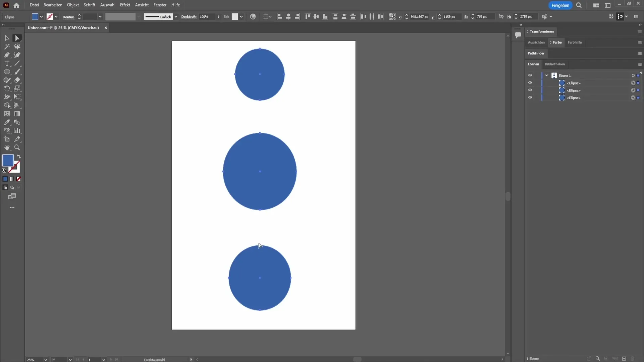Close the Unbenannt-1 document tab
Screen dimensions: 644x362
pyautogui.click(x=105, y=28)
